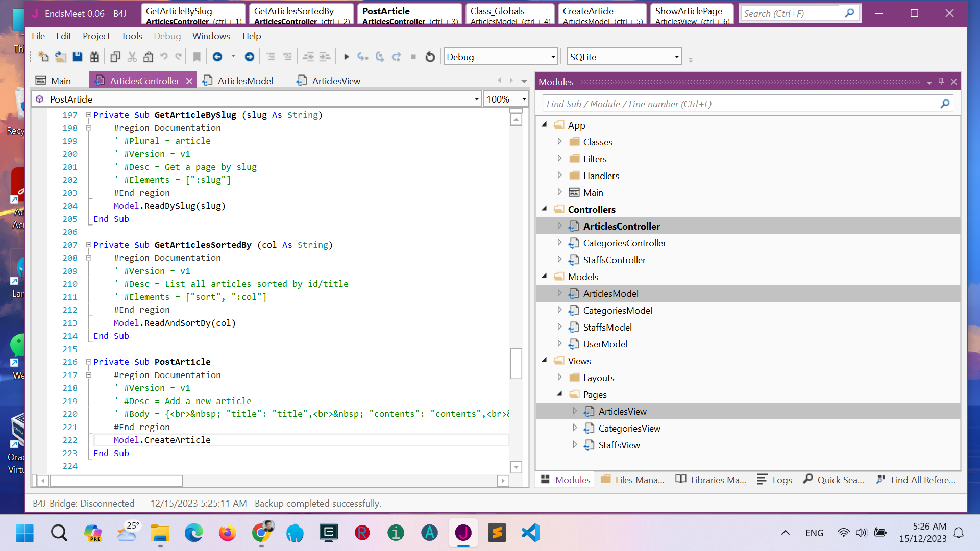Click the Navigate Back blue arrow icon
Image resolution: width=980 pixels, height=551 pixels.
(218, 57)
